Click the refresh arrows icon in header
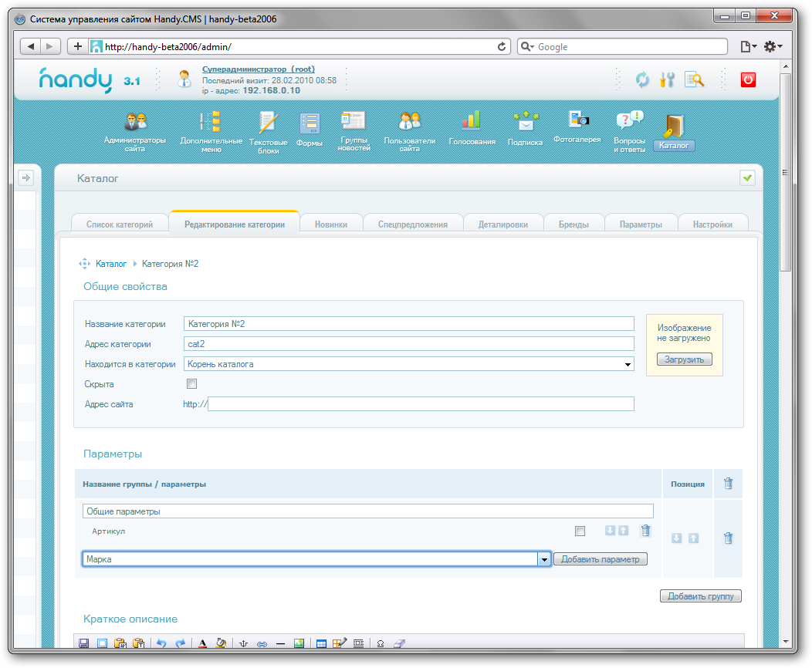Viewport: 812px width, 668px height. click(x=642, y=79)
